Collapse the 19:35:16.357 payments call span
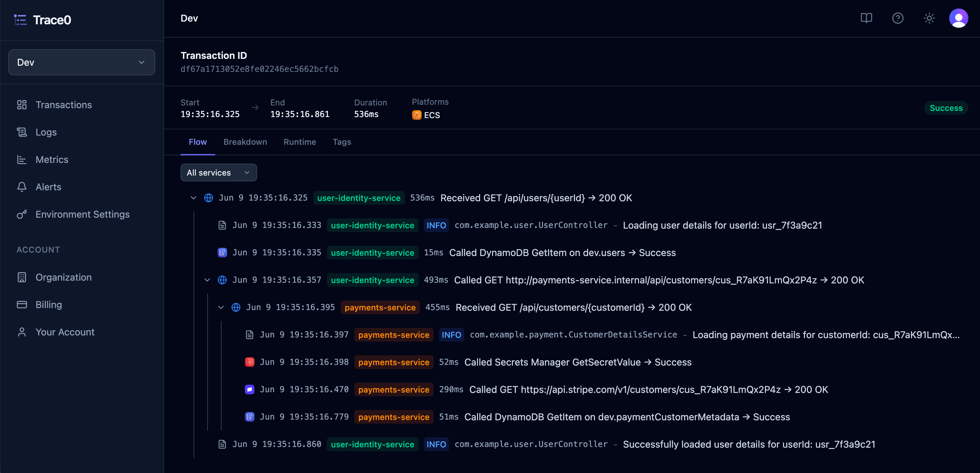The height and width of the screenshot is (473, 980). click(207, 280)
